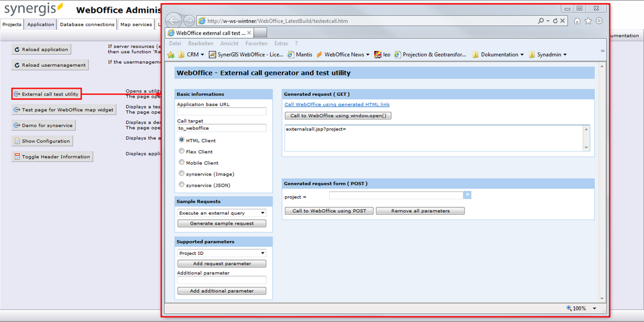Select the HTML Client radio button
This screenshot has width=644, height=322.
pos(181,140)
